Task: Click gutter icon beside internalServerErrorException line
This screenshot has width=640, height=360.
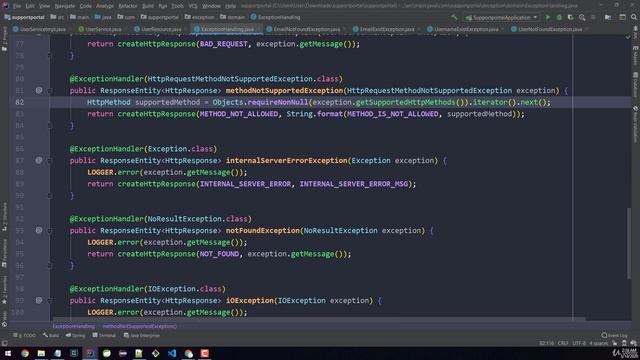Action: point(39,160)
